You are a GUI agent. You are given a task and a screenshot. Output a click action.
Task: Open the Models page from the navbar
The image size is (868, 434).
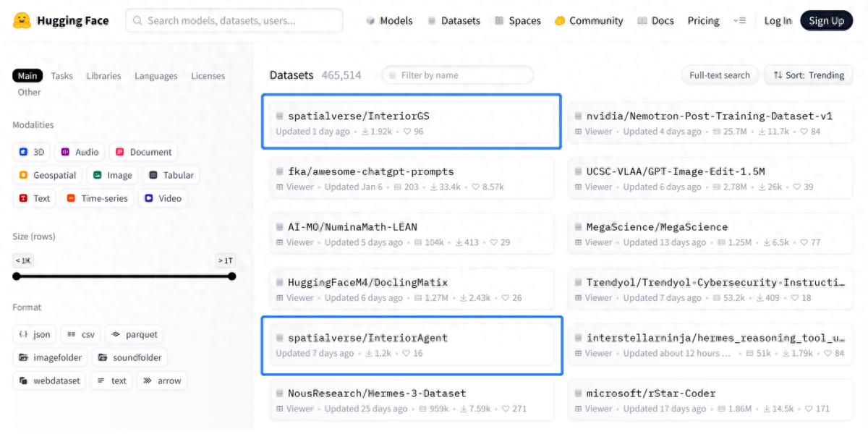point(389,21)
